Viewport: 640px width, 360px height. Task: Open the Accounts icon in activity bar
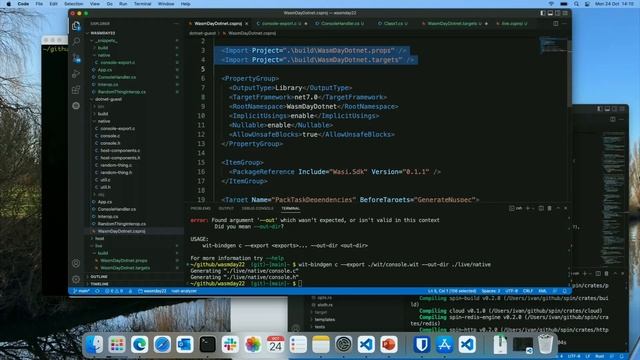[76, 263]
